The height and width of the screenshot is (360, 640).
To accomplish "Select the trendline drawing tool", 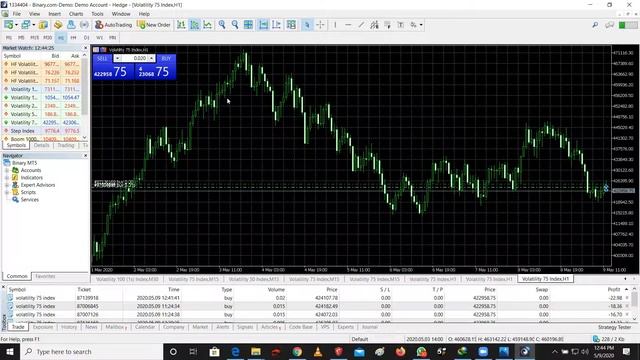I will click(x=361, y=25).
